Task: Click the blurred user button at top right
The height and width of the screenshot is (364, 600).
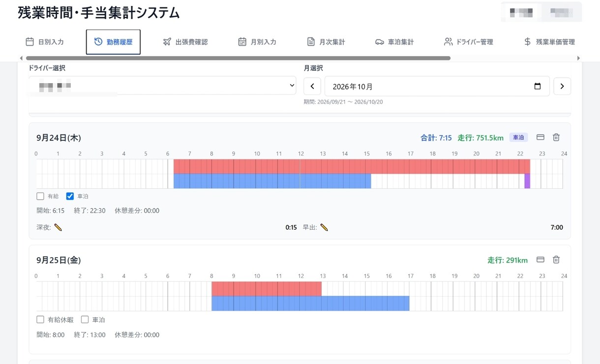Action: [x=521, y=12]
